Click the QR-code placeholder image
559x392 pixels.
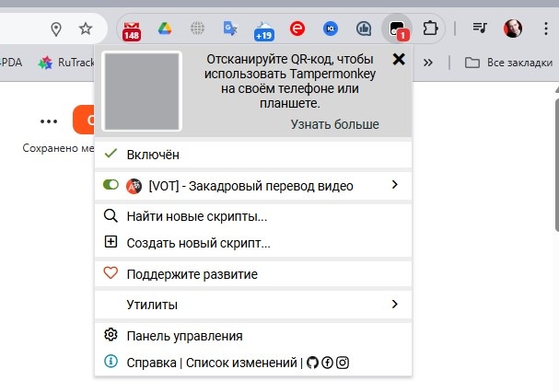142,91
